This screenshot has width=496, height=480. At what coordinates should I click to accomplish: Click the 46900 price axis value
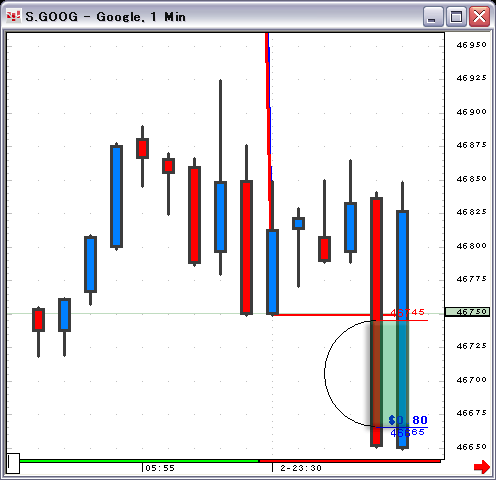471,112
